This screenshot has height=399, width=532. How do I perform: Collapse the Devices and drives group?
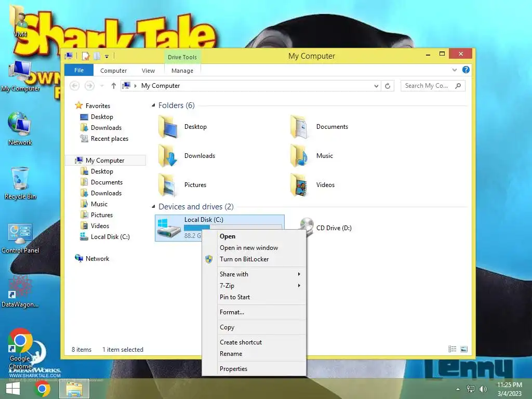point(153,207)
